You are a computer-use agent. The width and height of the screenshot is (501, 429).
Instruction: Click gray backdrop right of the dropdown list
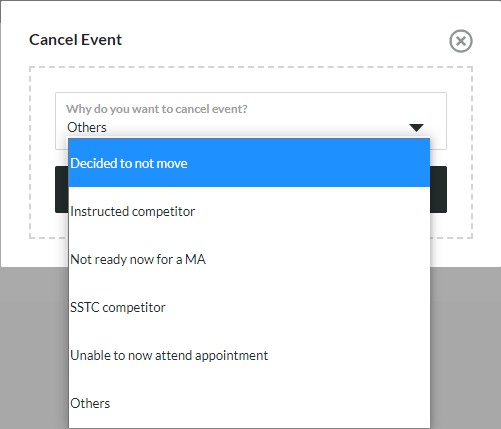465,347
